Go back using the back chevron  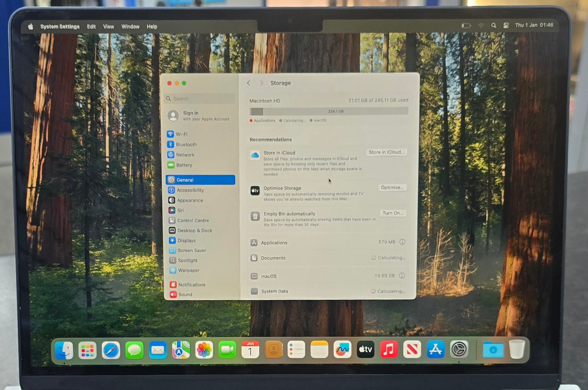click(249, 83)
